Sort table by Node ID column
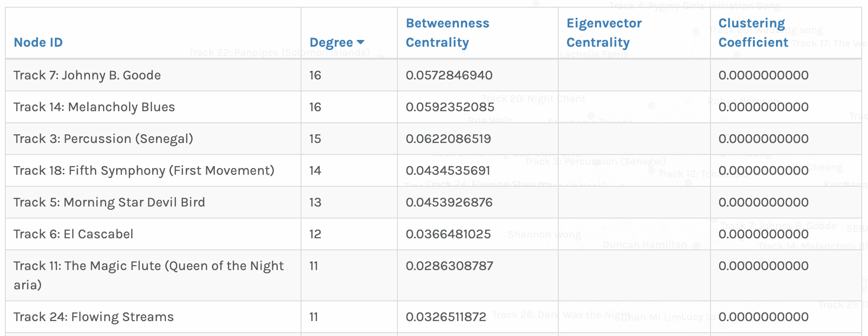This screenshot has width=868, height=336. click(38, 42)
